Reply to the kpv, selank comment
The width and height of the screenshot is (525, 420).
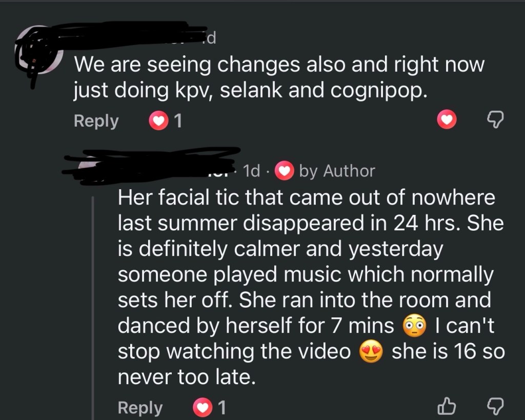pyautogui.click(x=96, y=121)
